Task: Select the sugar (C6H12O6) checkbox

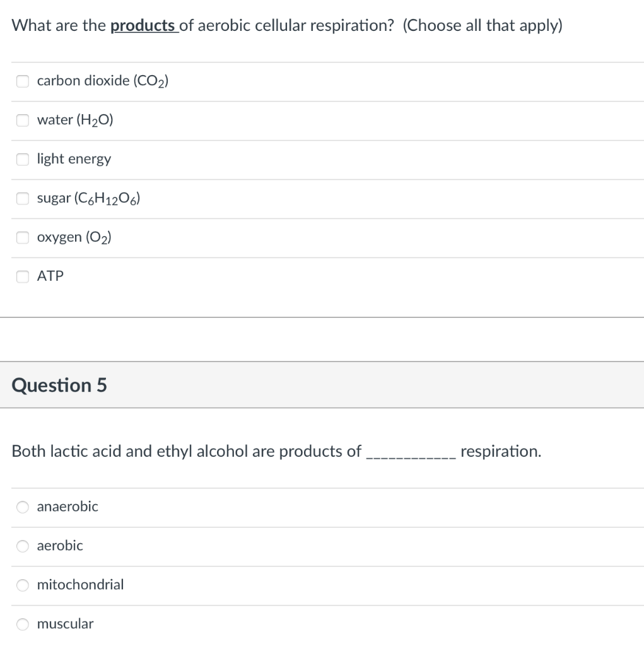Action: [23, 199]
